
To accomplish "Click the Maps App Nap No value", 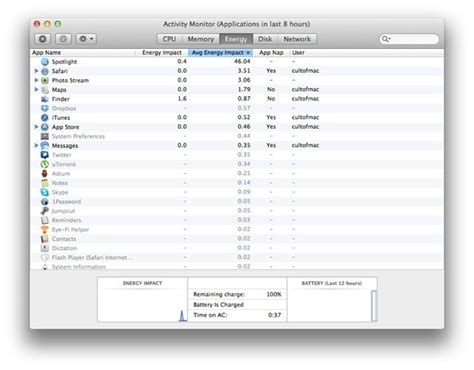I will point(271,89).
